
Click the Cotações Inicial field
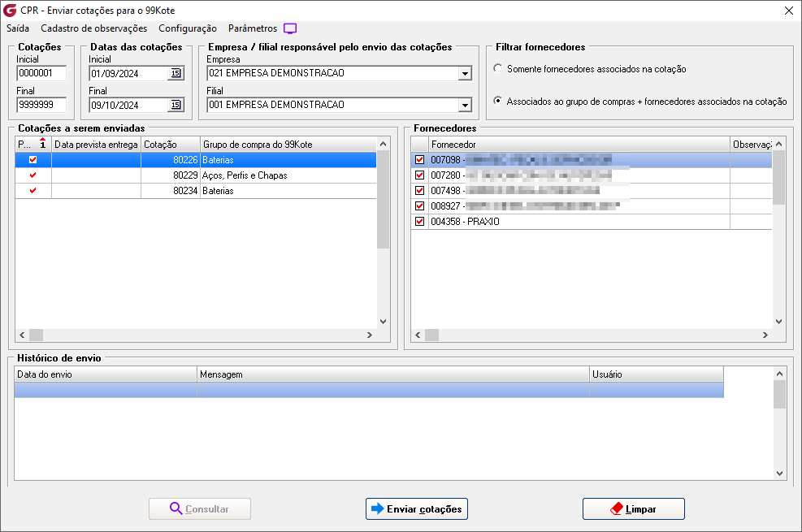(x=41, y=73)
